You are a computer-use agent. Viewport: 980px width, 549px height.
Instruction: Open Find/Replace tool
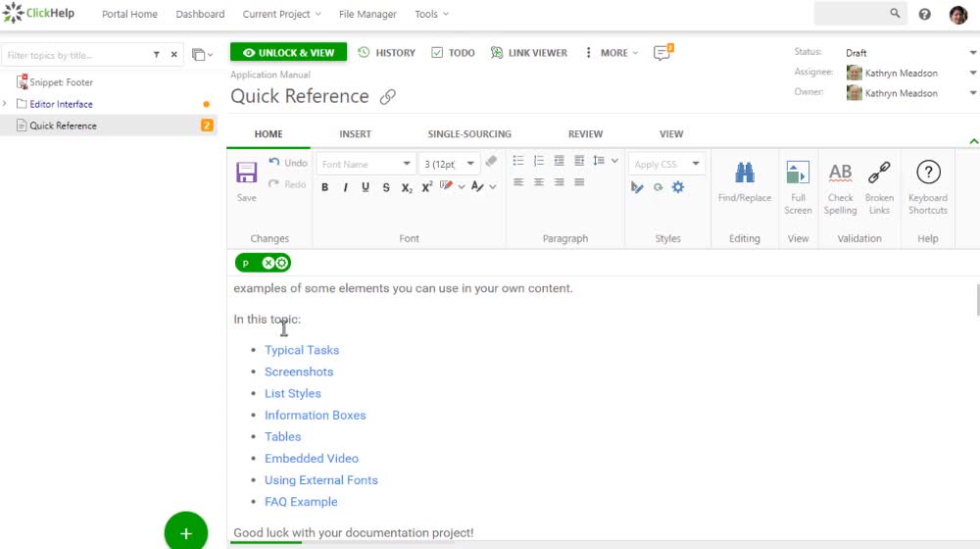click(x=745, y=181)
